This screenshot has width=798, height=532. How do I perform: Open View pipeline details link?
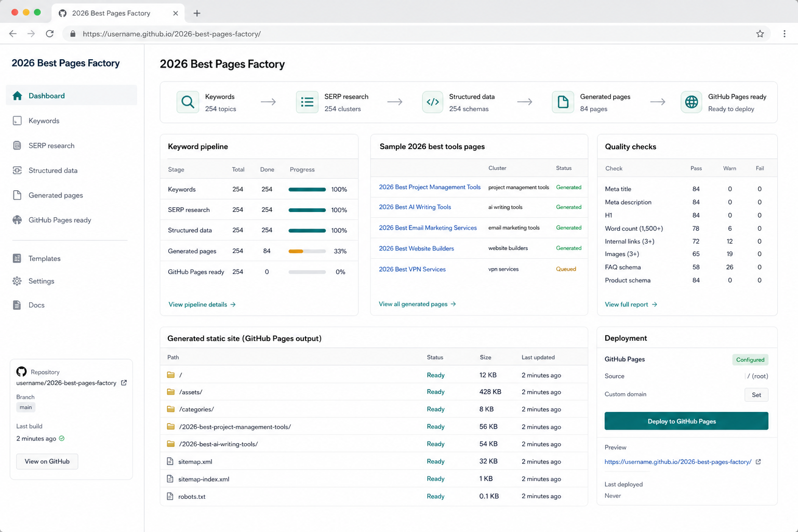point(202,304)
